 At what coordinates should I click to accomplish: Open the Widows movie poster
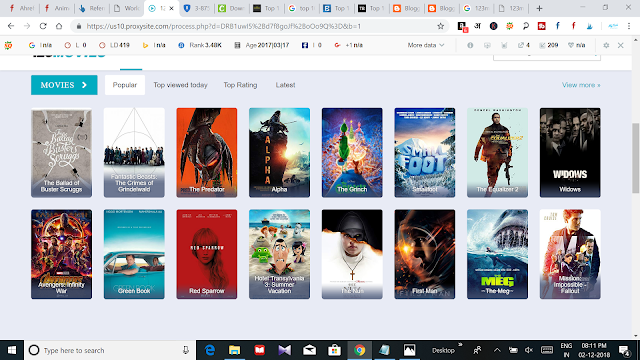[x=570, y=153]
